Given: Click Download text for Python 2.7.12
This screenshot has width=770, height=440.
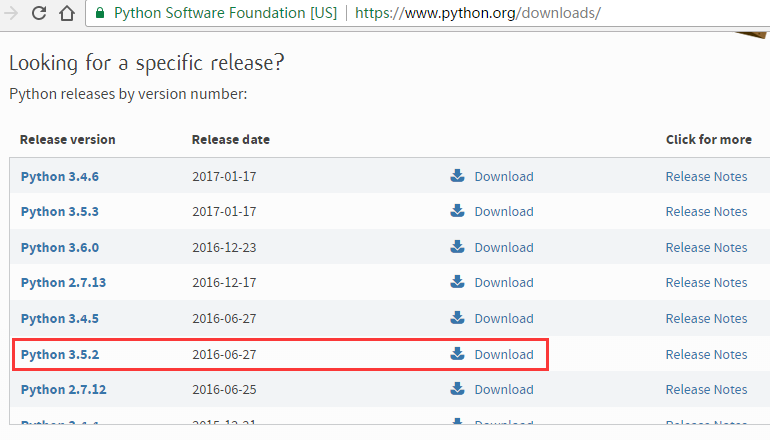Looking at the screenshot, I should point(504,390).
